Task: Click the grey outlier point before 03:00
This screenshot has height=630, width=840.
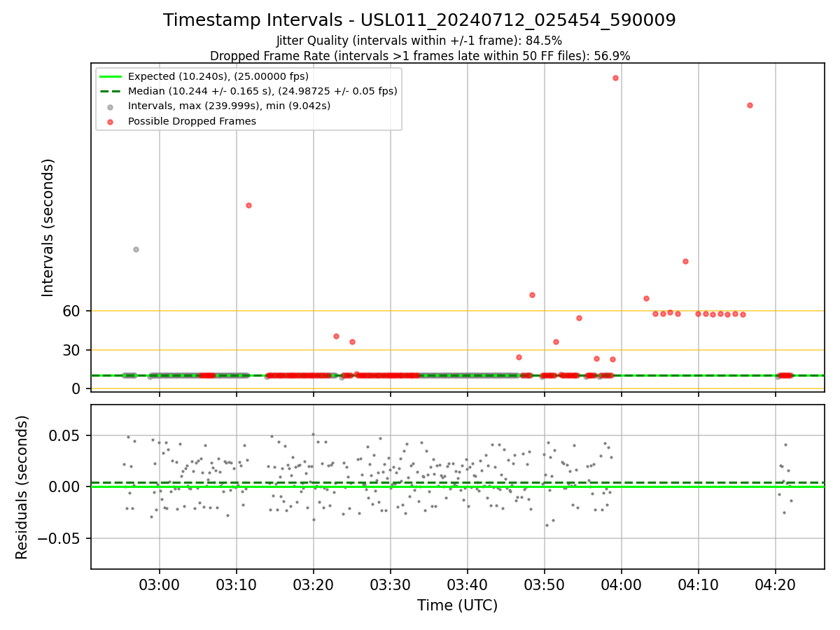Action: (136, 249)
